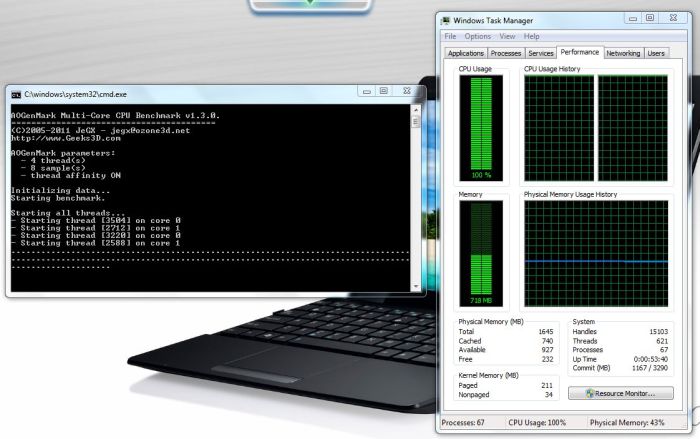Screen dimensions: 700x439
Task: Click the Paged kernel memory value 211
Action: [547, 385]
